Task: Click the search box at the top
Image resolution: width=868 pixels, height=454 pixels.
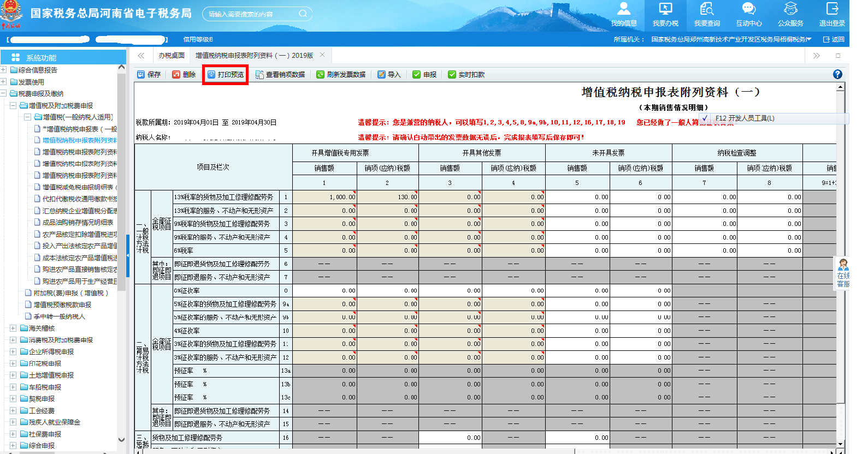Action: click(251, 14)
